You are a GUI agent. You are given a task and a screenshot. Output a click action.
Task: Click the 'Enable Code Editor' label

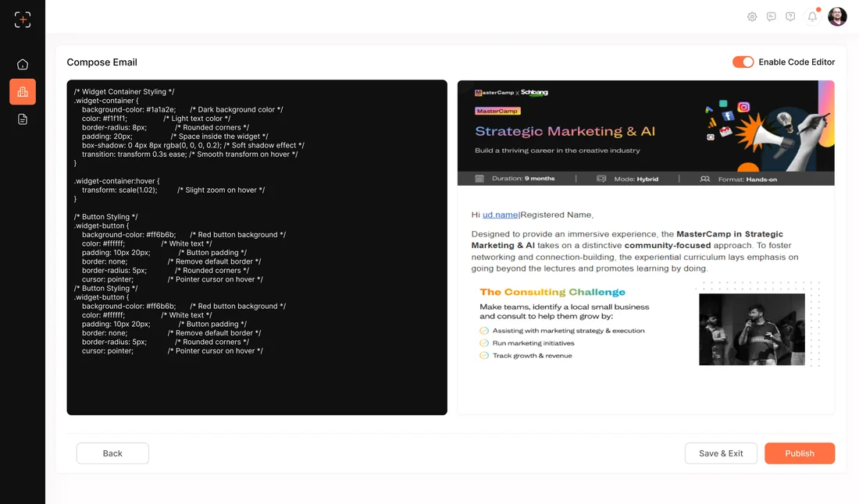797,62
